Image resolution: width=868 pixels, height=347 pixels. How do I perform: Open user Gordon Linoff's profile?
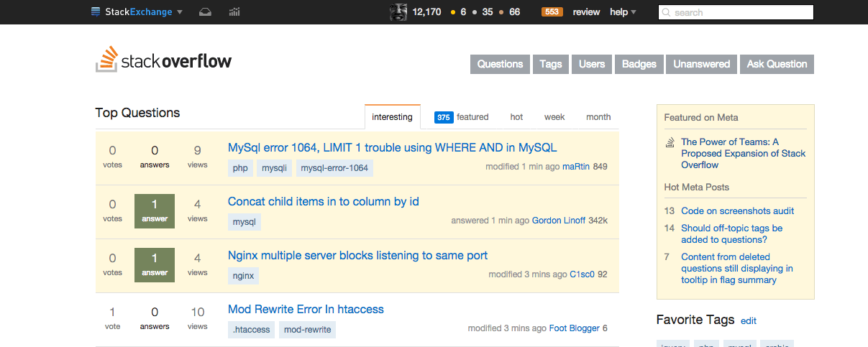click(559, 221)
